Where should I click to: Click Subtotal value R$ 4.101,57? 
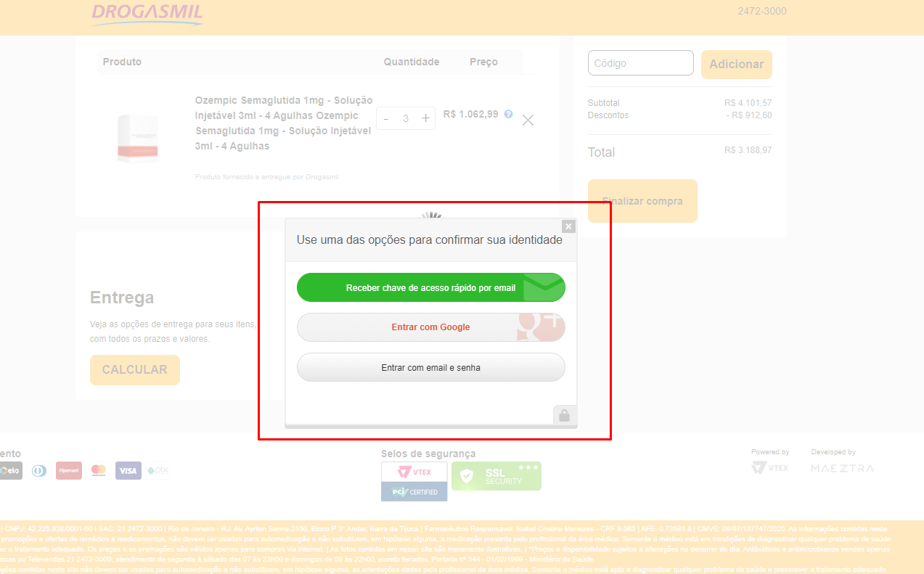coord(748,103)
